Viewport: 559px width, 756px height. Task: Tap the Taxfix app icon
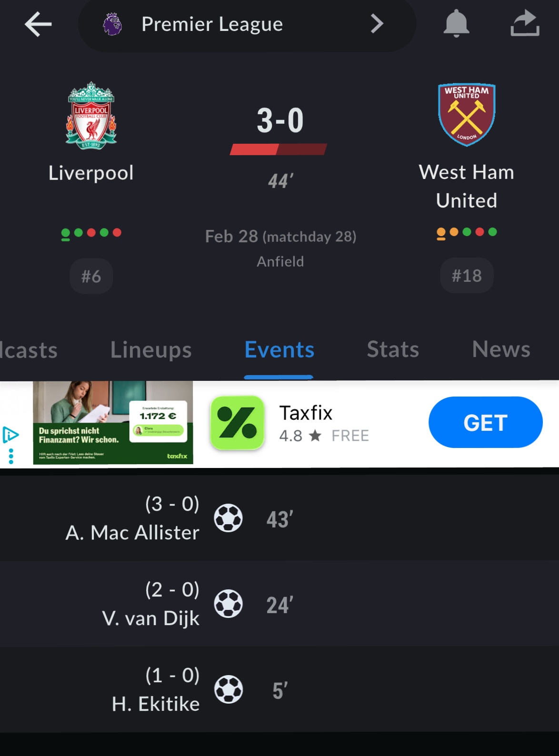[237, 423]
